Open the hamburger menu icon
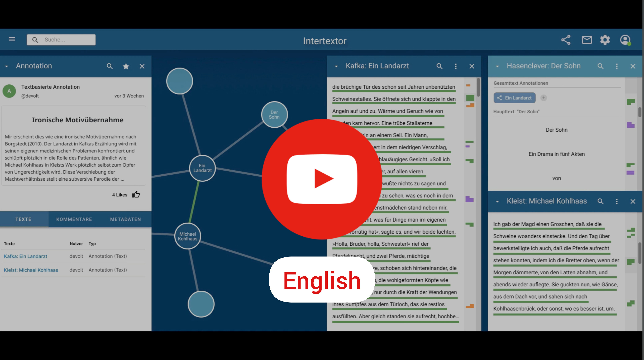Viewport: 644px width, 360px height. coord(12,39)
